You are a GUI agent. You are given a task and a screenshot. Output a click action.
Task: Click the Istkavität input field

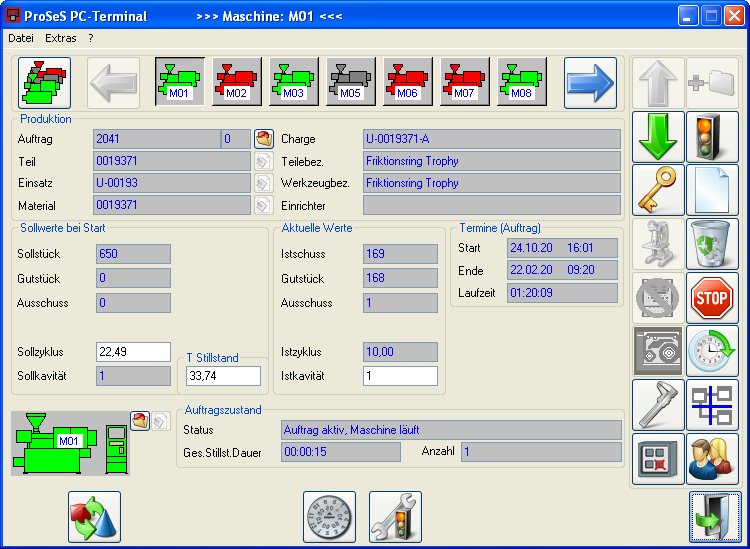coord(400,376)
